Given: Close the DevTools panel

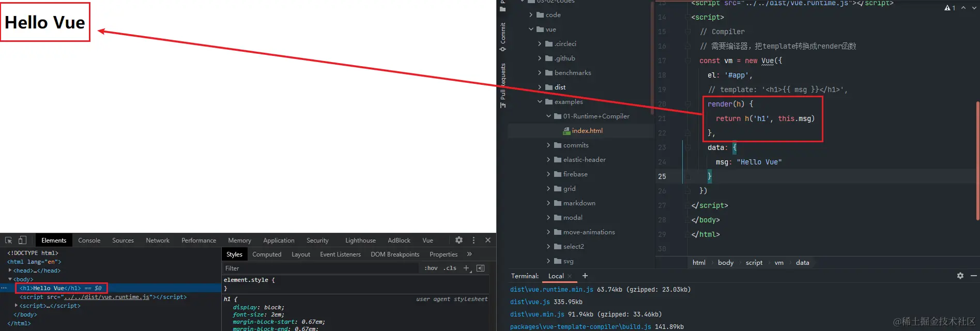Looking at the screenshot, I should click(488, 240).
